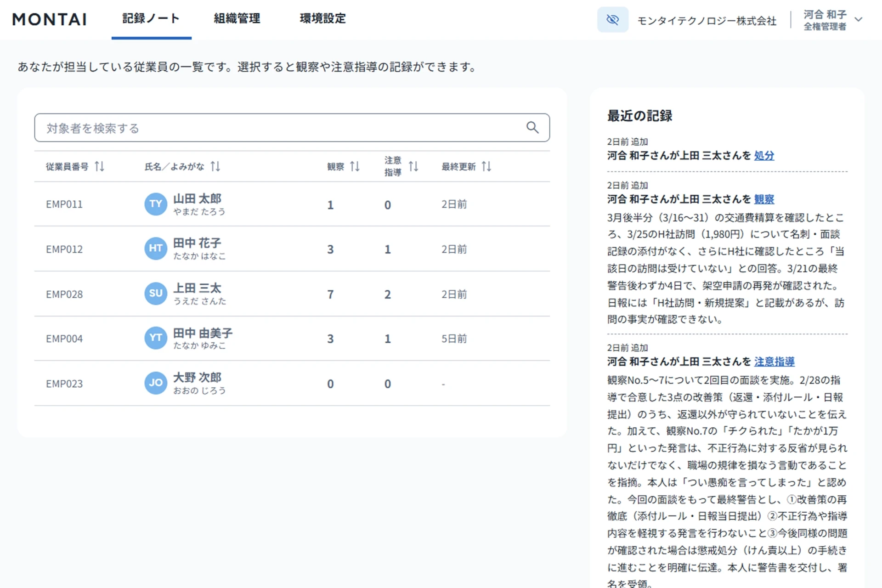Open the 注意指導 record link
Image resolution: width=882 pixels, height=588 pixels.
[x=775, y=362]
